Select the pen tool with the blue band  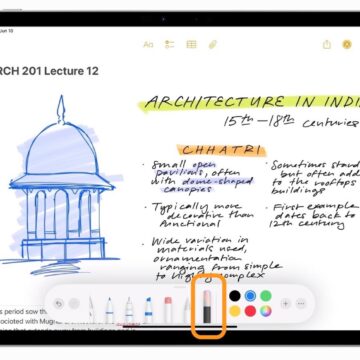point(109,310)
